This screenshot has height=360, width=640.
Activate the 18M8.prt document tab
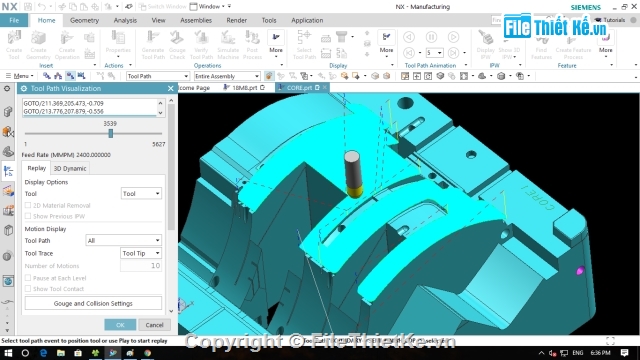coord(245,87)
